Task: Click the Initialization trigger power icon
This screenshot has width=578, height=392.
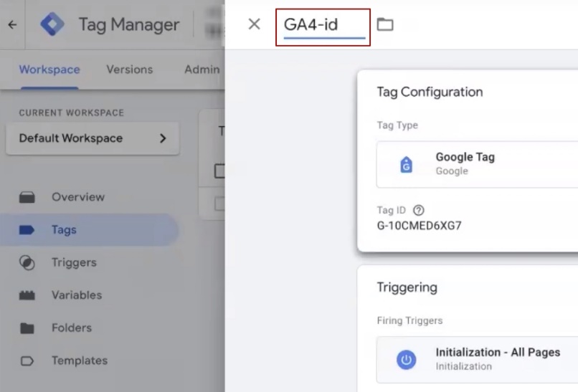Action: (407, 359)
